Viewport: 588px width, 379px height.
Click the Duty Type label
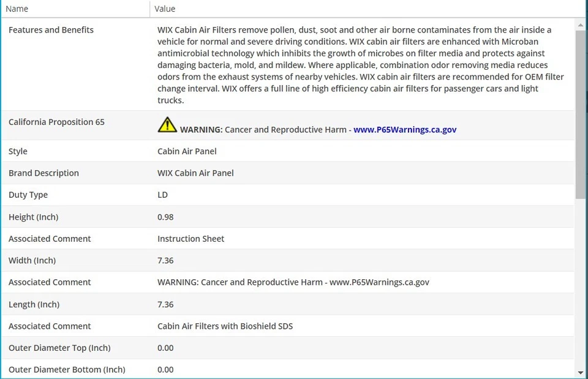point(28,195)
